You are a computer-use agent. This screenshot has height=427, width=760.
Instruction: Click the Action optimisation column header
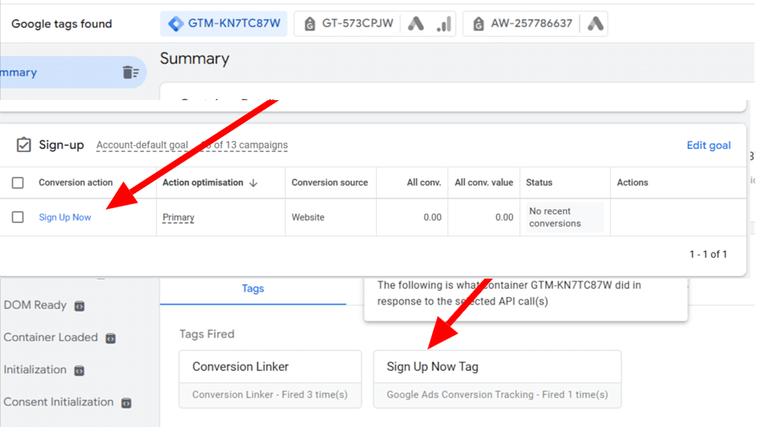coord(203,183)
